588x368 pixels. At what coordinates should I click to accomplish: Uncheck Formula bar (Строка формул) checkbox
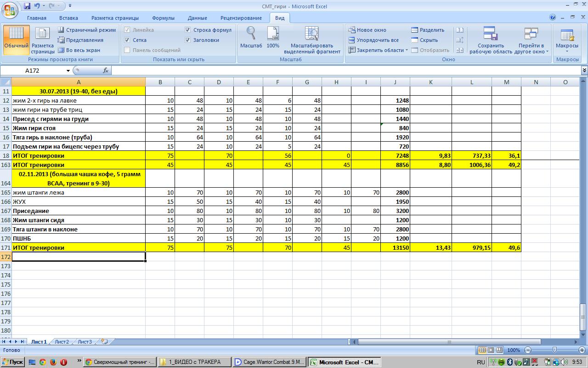click(187, 30)
